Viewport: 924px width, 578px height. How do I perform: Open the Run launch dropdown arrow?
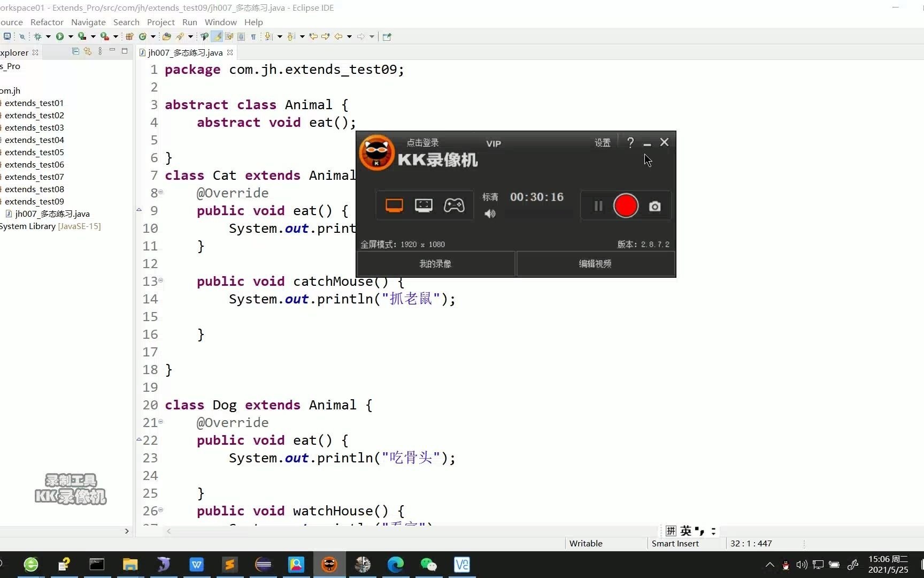(x=71, y=36)
